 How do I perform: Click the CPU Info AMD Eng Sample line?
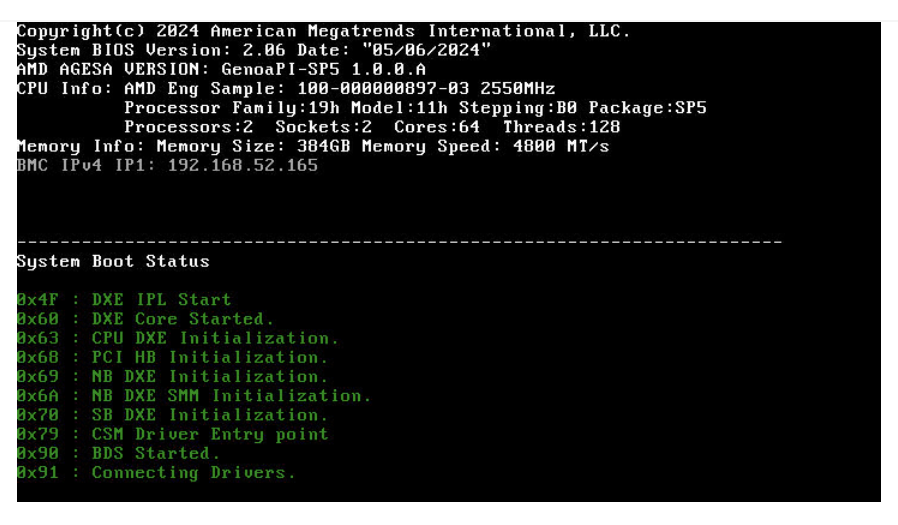(286, 89)
